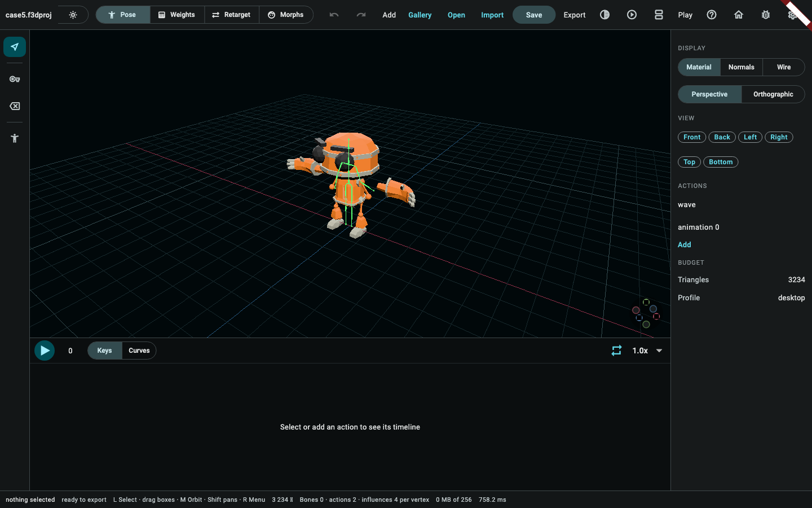Click Add under Actions
The width and height of the screenshot is (812, 508).
coord(685,244)
